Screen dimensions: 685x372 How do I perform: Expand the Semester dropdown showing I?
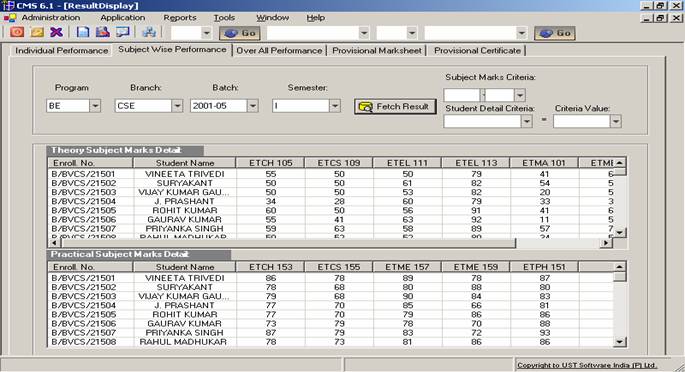pyautogui.click(x=335, y=106)
